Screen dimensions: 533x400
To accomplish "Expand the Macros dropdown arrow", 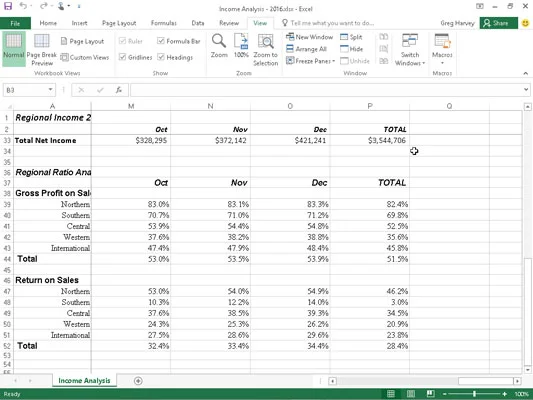I will pos(442,63).
